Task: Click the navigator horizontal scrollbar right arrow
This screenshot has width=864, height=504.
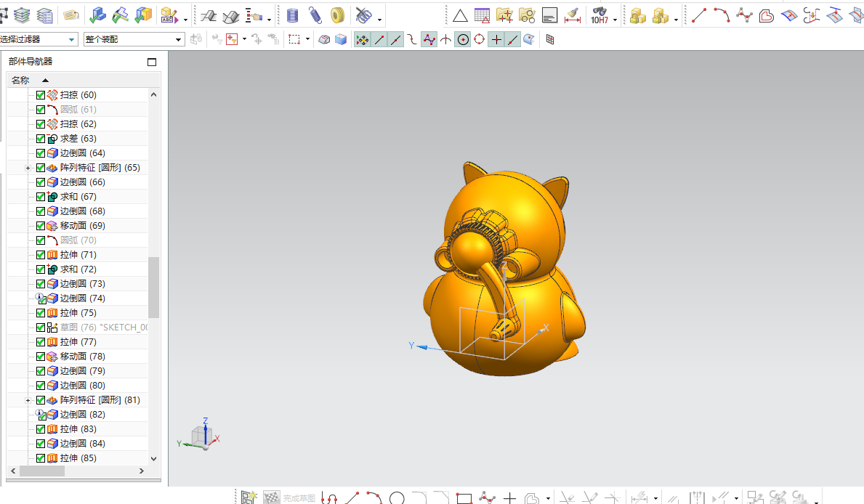Action: (142, 471)
